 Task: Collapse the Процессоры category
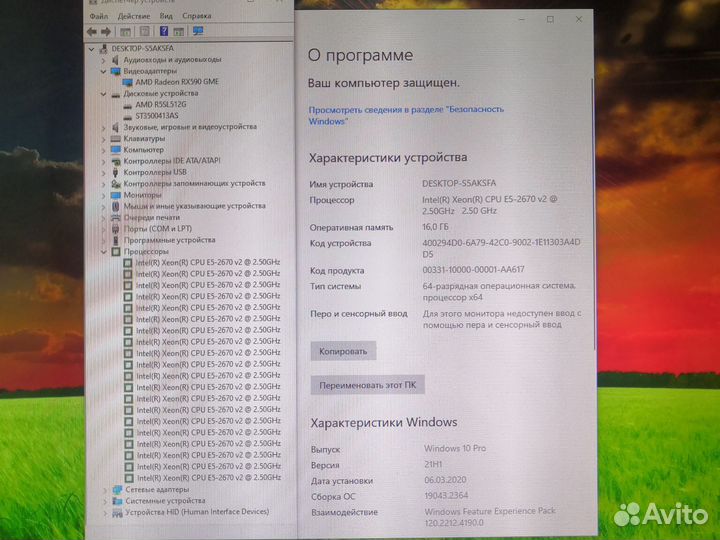coord(104,252)
